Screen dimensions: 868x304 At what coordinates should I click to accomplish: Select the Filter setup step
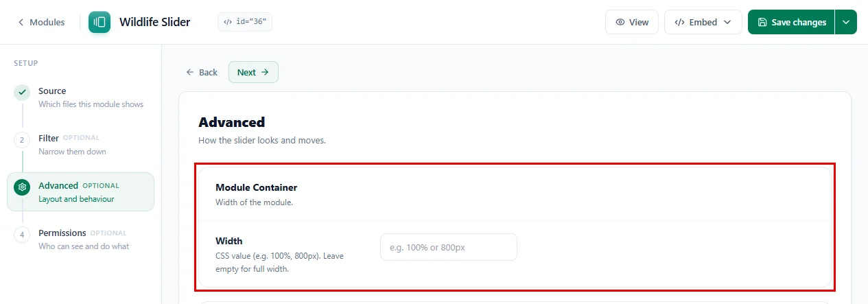(80, 145)
